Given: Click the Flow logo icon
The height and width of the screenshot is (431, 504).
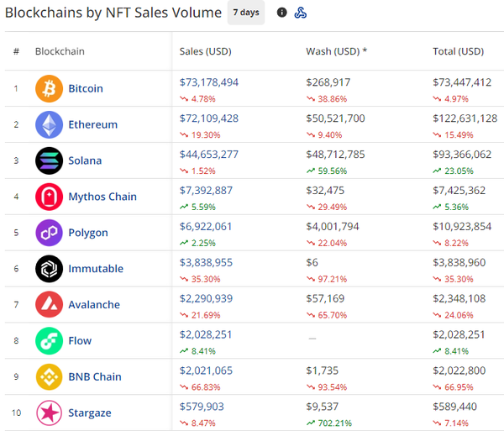Looking at the screenshot, I should point(49,340).
